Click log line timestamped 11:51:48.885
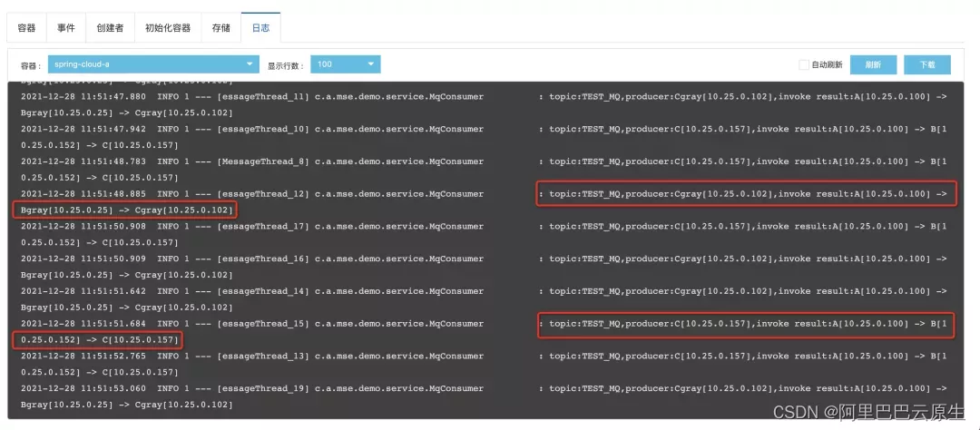This screenshot has width=980, height=430. [484, 202]
